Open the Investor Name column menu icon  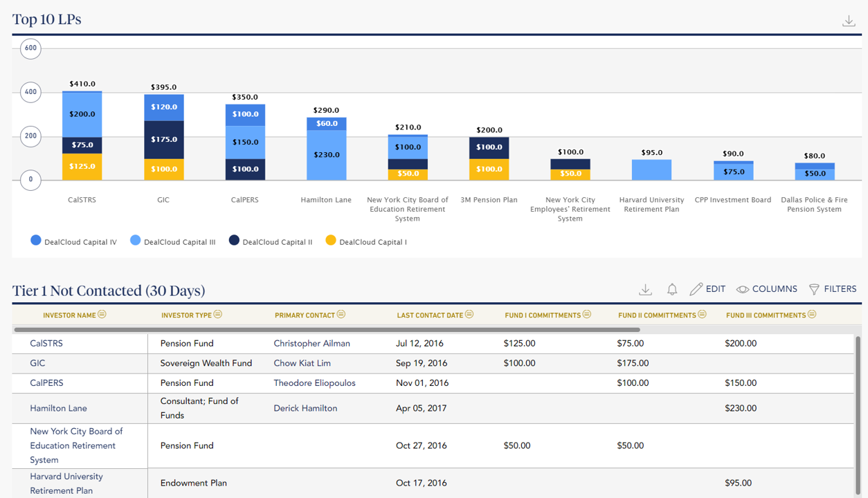pyautogui.click(x=102, y=315)
